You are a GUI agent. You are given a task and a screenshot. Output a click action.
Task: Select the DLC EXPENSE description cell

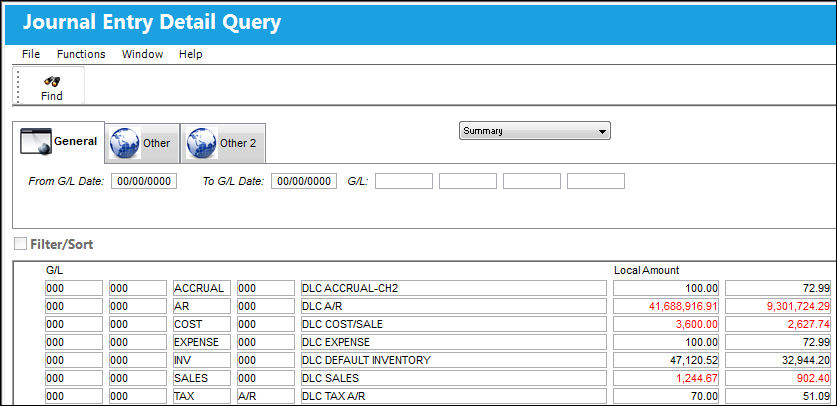(454, 342)
